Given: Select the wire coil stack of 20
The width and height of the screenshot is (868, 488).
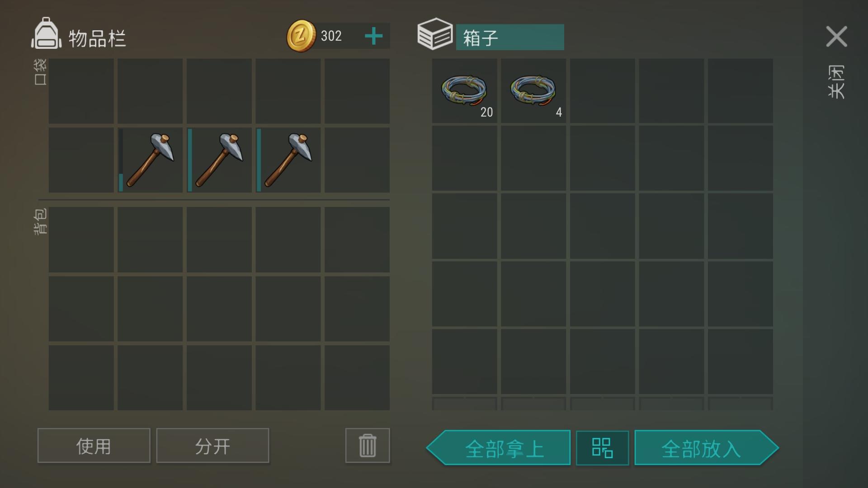Looking at the screenshot, I should pos(464,91).
